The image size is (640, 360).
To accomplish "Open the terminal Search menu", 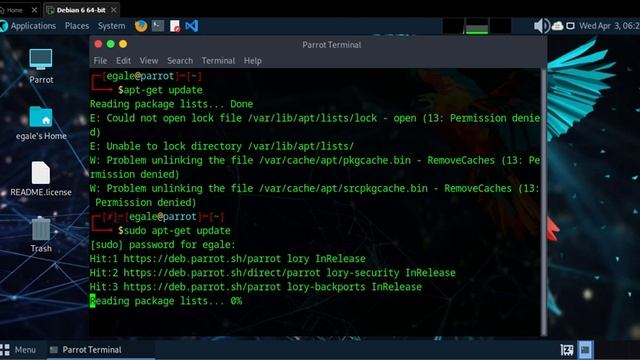I will 180,61.
